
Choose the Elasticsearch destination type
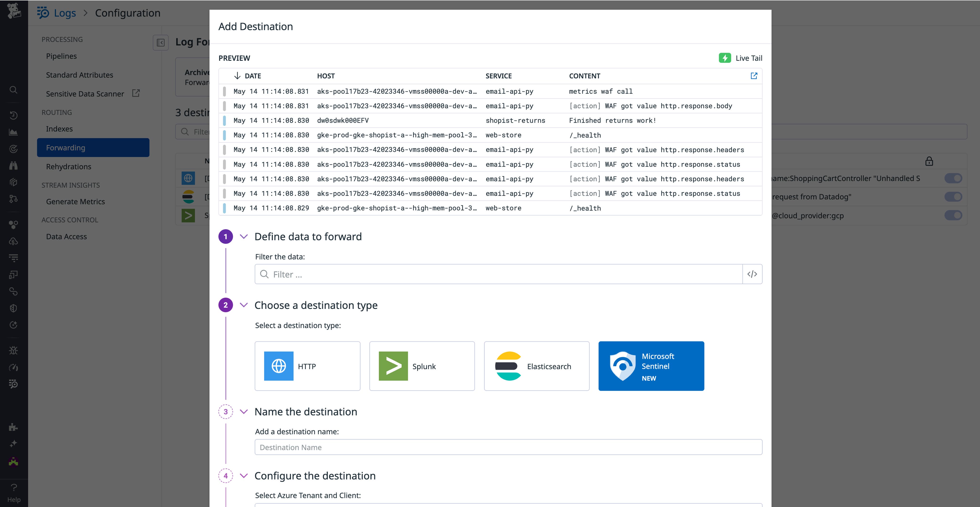coord(536,366)
